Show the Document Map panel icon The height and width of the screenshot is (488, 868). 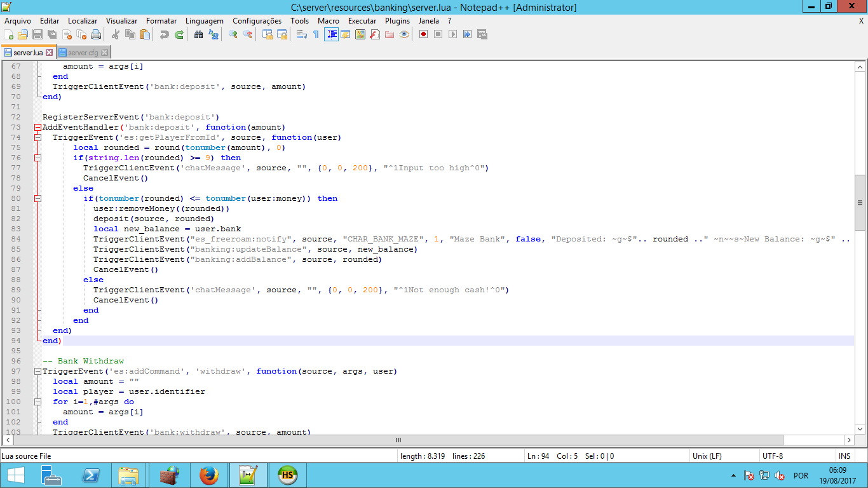click(360, 34)
